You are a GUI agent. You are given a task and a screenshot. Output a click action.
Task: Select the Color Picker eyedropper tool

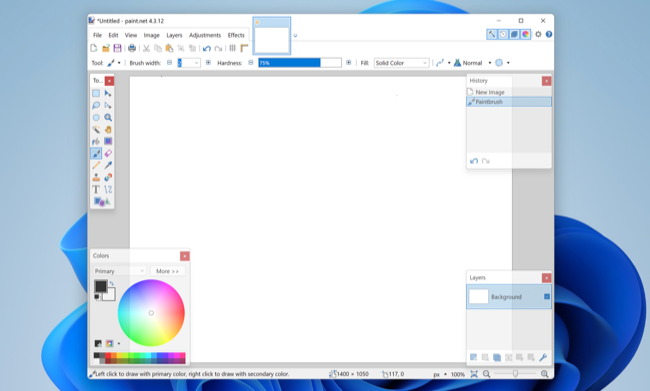tap(108, 165)
